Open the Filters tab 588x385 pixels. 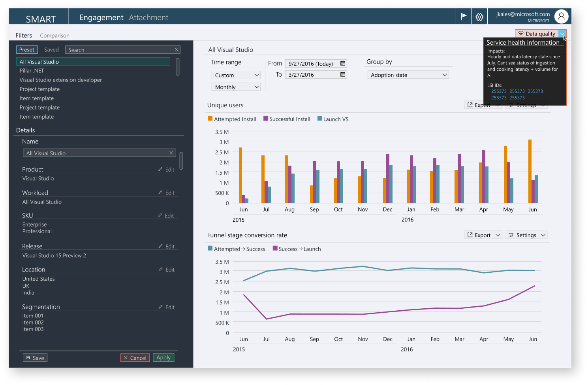tap(24, 35)
